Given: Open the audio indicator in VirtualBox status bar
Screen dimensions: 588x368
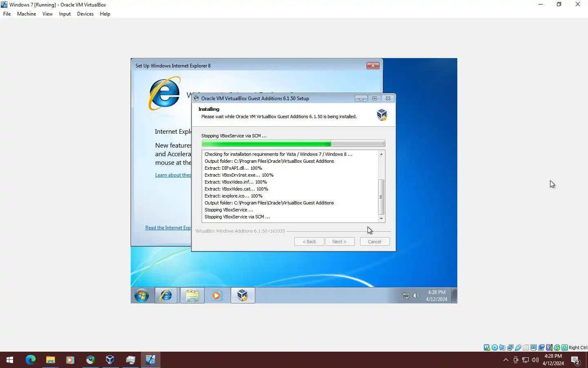Looking at the screenshot, I should [x=502, y=348].
